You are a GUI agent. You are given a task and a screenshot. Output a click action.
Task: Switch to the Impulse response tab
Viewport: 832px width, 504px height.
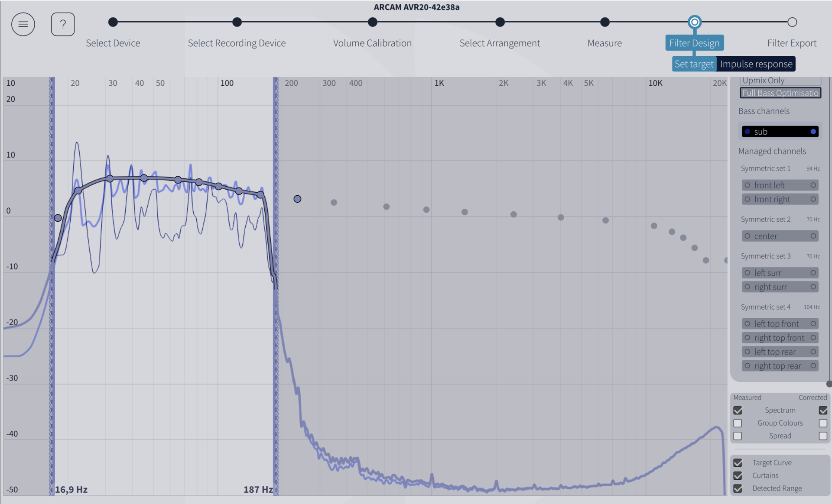tap(756, 64)
